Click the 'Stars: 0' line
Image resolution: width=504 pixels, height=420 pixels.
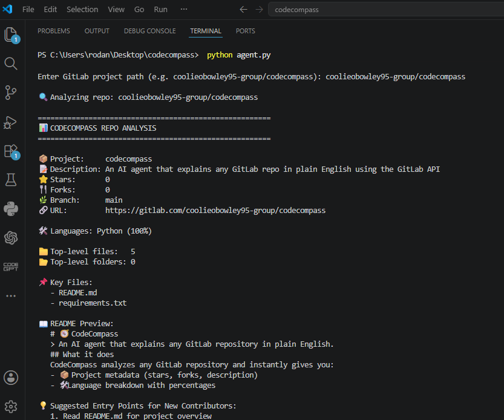point(74,180)
